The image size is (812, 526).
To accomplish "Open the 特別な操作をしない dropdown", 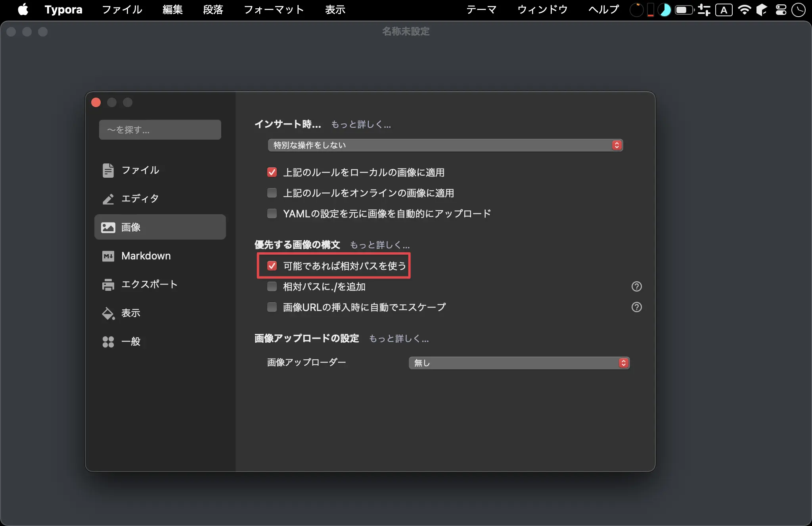I will point(445,145).
